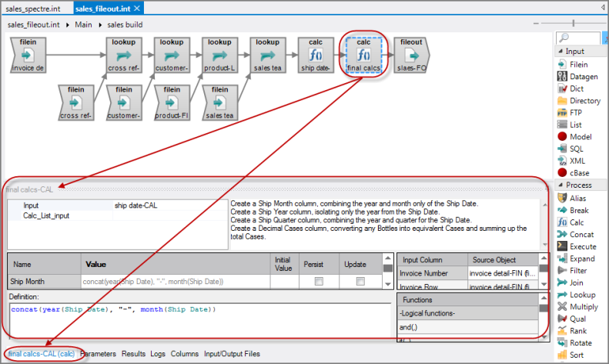Select the lookup product-L node
This screenshot has width=609, height=364.
pos(219,55)
